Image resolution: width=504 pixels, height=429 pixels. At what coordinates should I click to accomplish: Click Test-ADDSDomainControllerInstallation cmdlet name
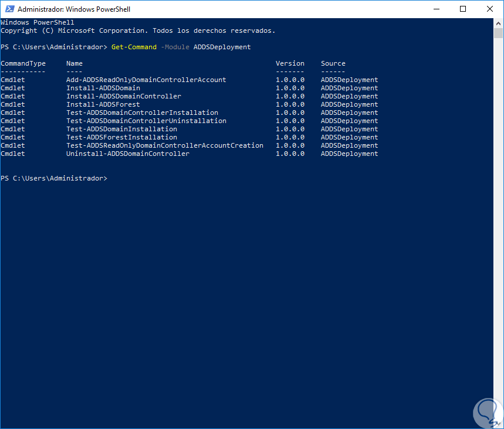[x=142, y=113]
